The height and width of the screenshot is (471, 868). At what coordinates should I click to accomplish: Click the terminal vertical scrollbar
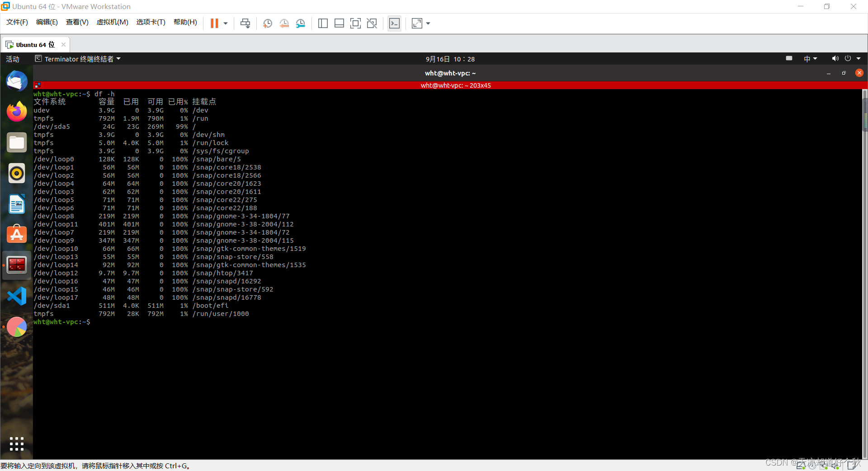tap(865, 273)
